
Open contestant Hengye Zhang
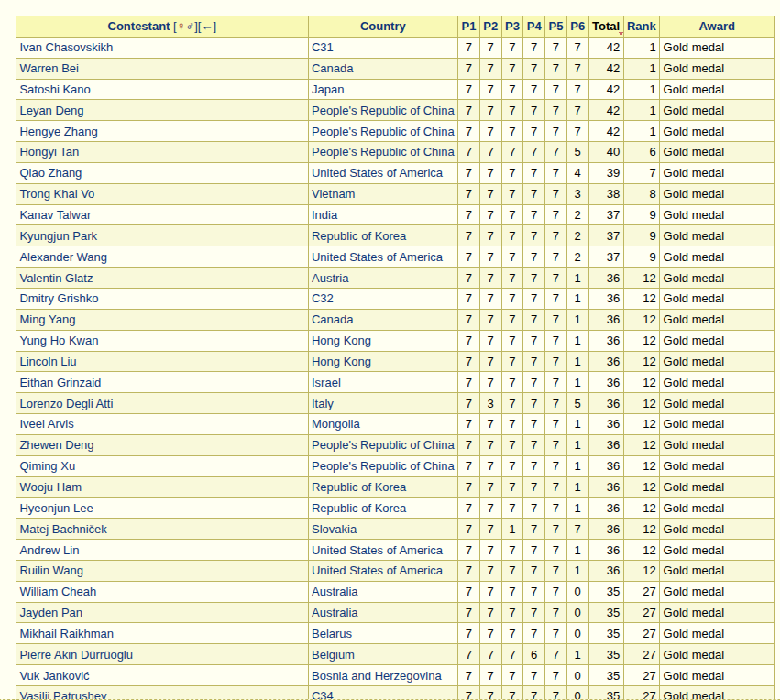click(59, 132)
